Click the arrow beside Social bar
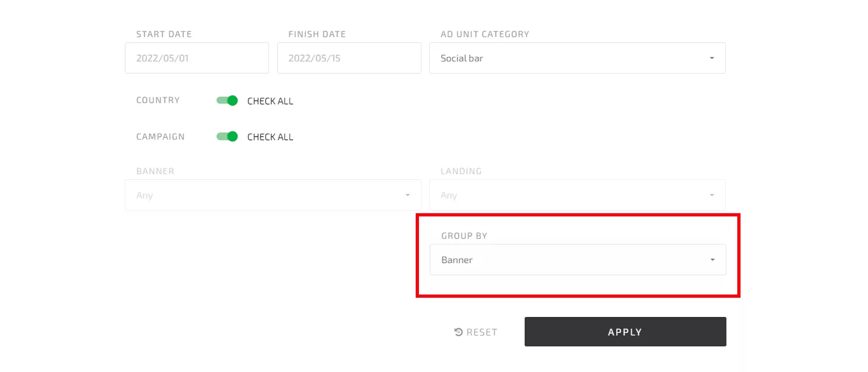This screenshot has width=868, height=372. click(x=712, y=58)
